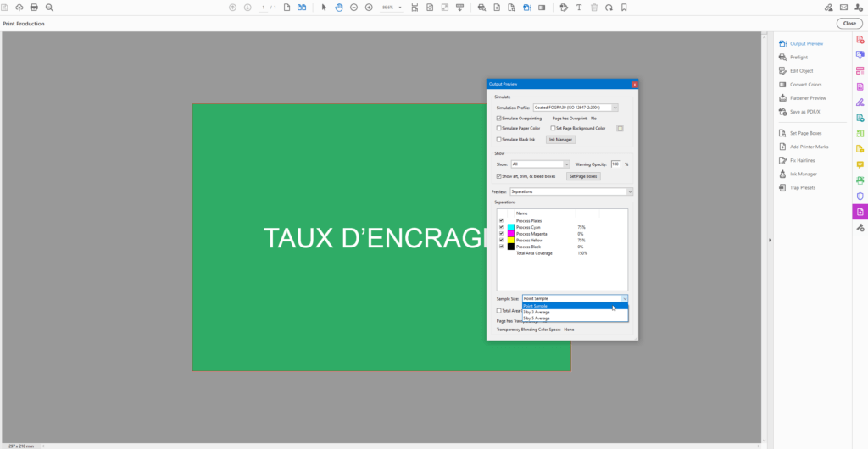
Task: Open Preflight in Print Production panel
Action: coord(798,58)
